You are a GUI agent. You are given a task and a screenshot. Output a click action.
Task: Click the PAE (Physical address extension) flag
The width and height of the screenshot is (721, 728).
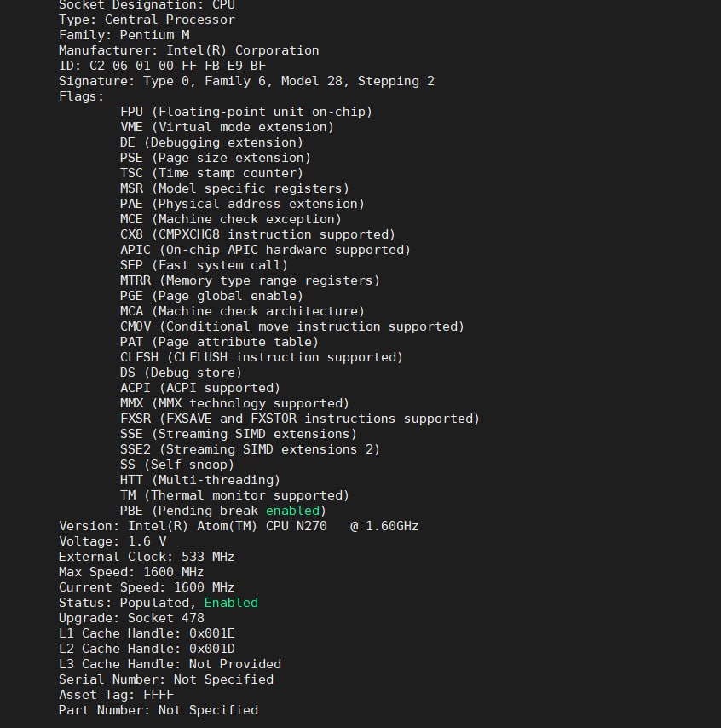(x=242, y=204)
